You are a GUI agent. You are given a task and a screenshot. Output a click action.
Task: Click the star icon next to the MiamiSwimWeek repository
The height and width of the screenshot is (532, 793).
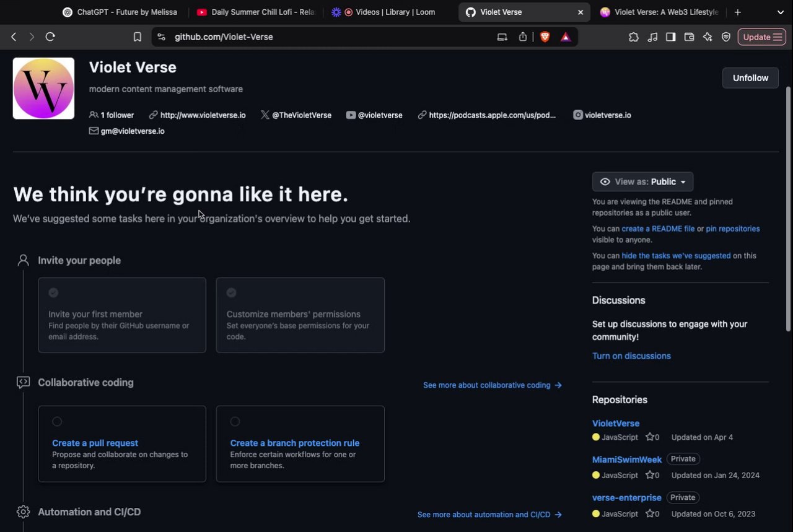[649, 476]
